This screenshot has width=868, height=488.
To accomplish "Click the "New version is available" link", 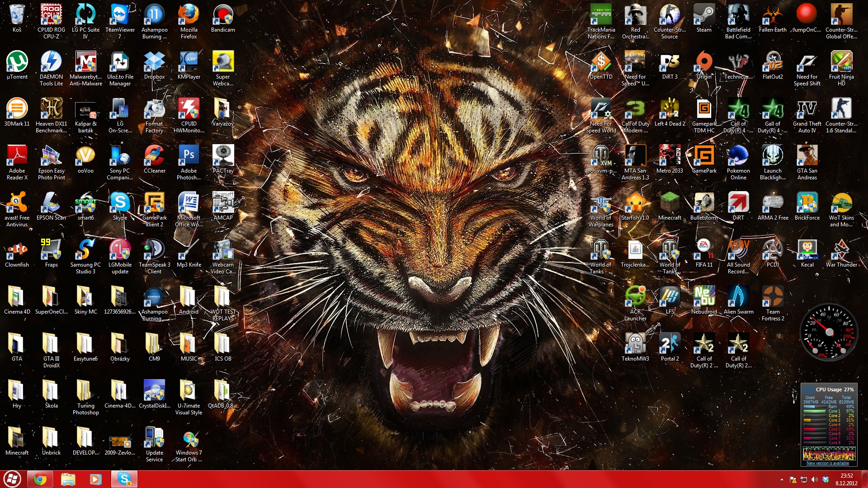I will pos(828,463).
